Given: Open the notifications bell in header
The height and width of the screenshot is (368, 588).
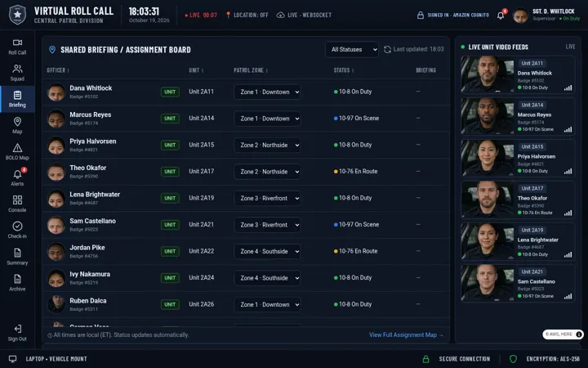Looking at the screenshot, I should click(x=501, y=16).
